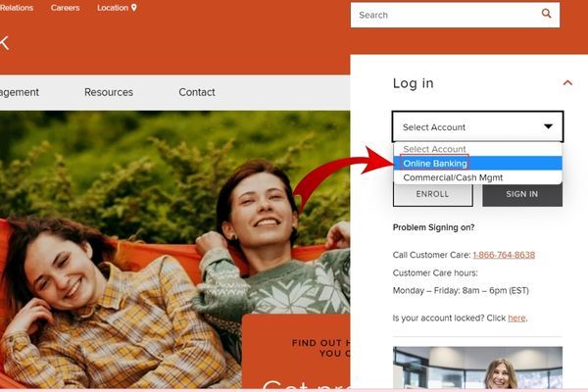Choose Commercial/Cash Mgmt option
This screenshot has width=588, height=392.
[477, 177]
